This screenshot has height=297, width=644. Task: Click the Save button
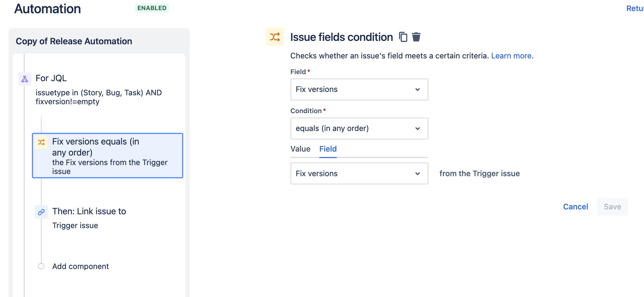tap(612, 207)
